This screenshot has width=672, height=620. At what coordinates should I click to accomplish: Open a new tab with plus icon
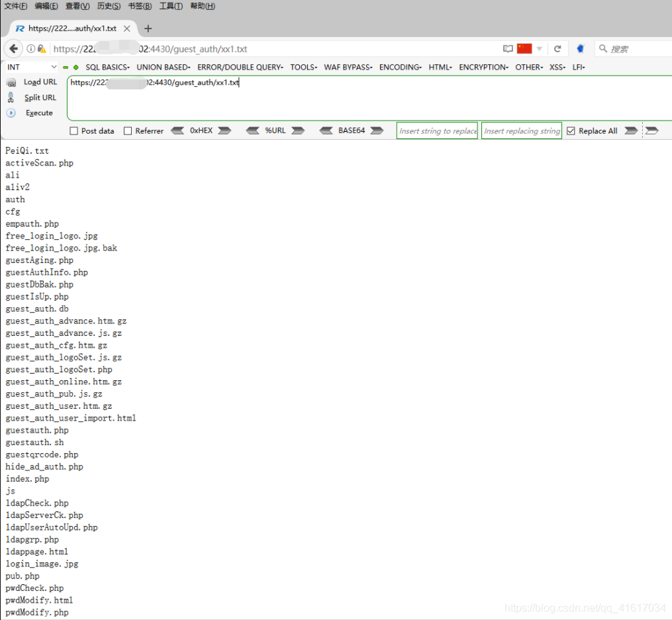(x=148, y=28)
